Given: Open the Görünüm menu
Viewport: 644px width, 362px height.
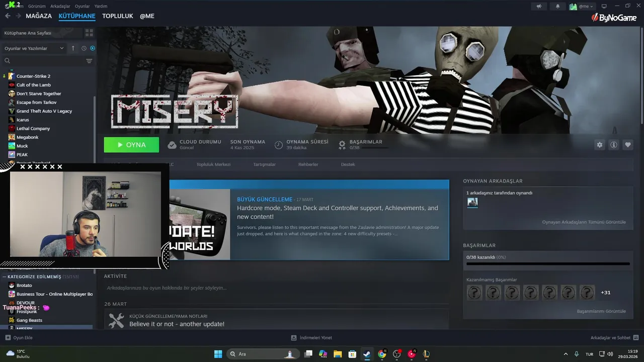Looking at the screenshot, I should [37, 6].
